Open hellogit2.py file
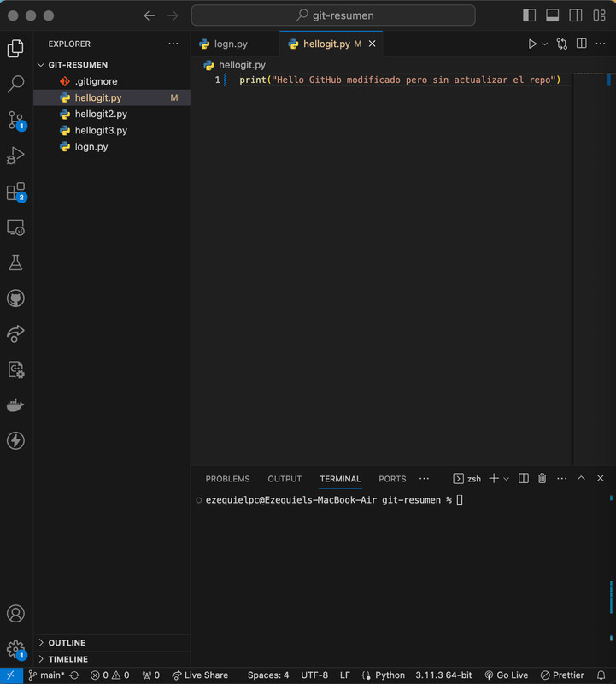616x684 pixels. tap(112, 114)
